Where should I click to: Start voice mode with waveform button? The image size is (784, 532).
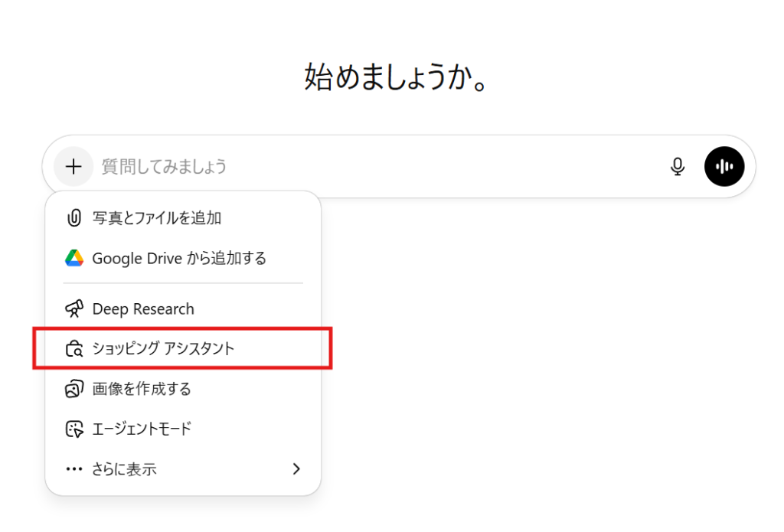(x=724, y=166)
